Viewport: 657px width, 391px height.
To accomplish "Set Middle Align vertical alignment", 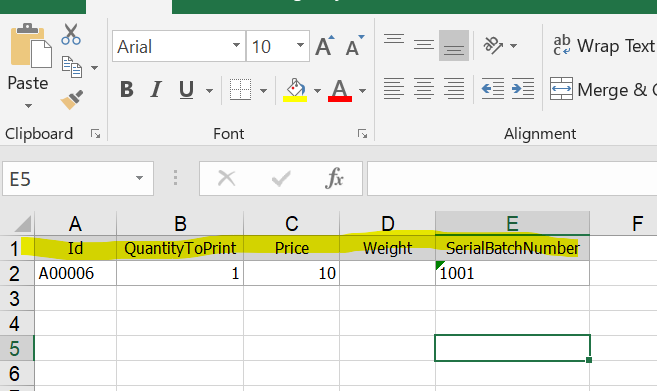I will 424,45.
